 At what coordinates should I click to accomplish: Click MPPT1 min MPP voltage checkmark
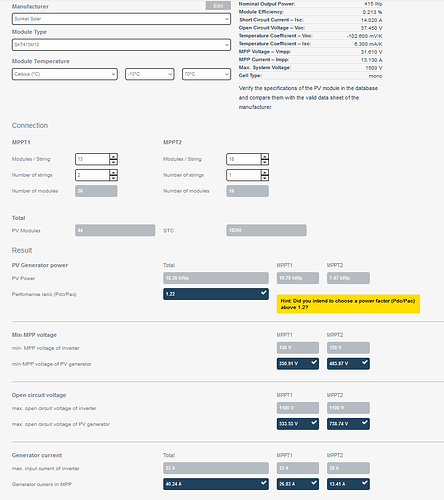314,362
